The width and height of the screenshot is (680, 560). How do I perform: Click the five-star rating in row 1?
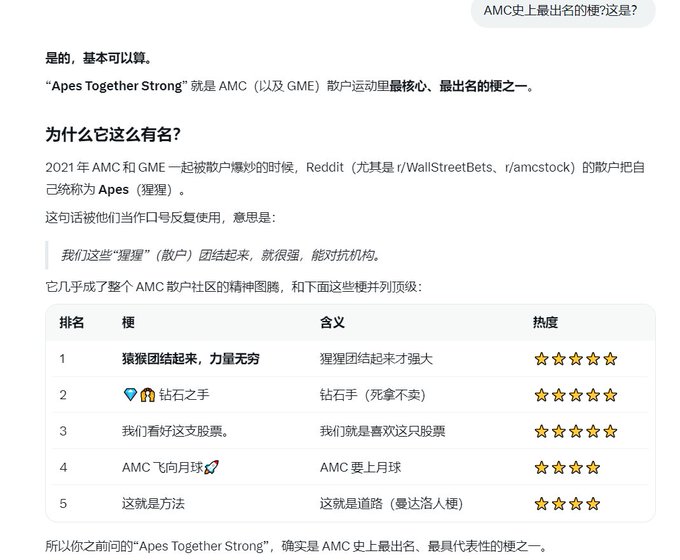575,359
